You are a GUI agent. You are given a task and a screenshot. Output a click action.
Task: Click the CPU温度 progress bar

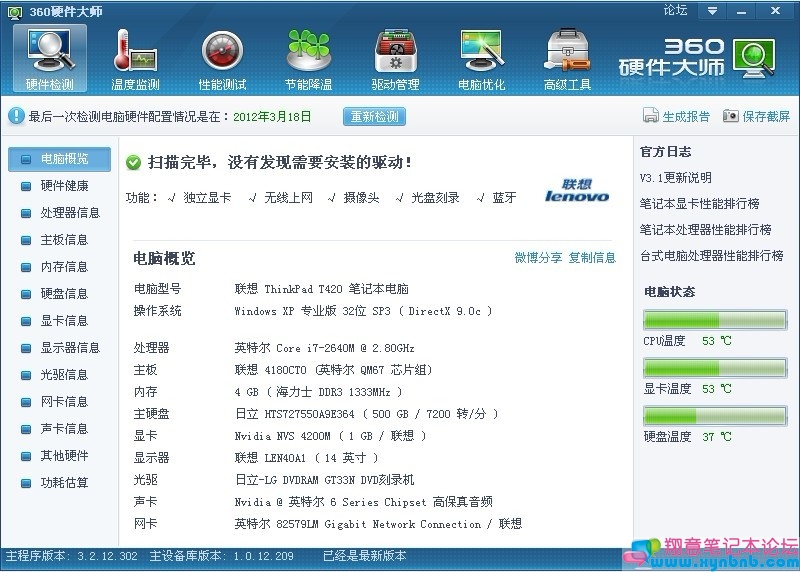point(715,320)
